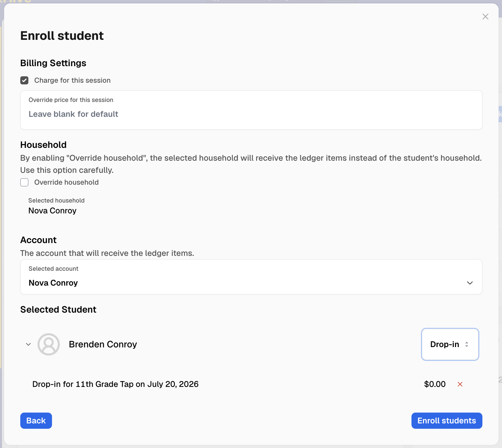Remove the Drop-in ledger item
502x448 pixels.
pos(460,384)
